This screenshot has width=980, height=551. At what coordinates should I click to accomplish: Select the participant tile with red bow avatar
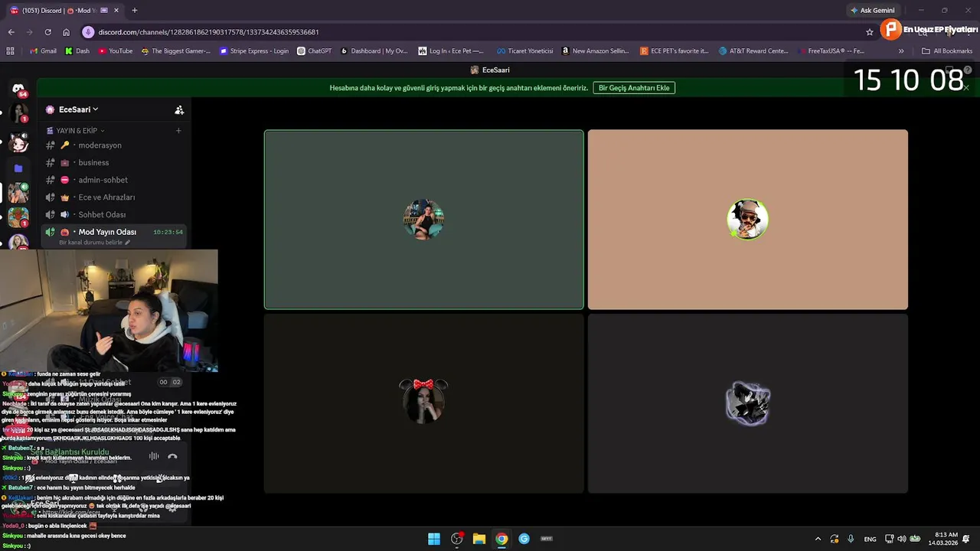tap(423, 403)
